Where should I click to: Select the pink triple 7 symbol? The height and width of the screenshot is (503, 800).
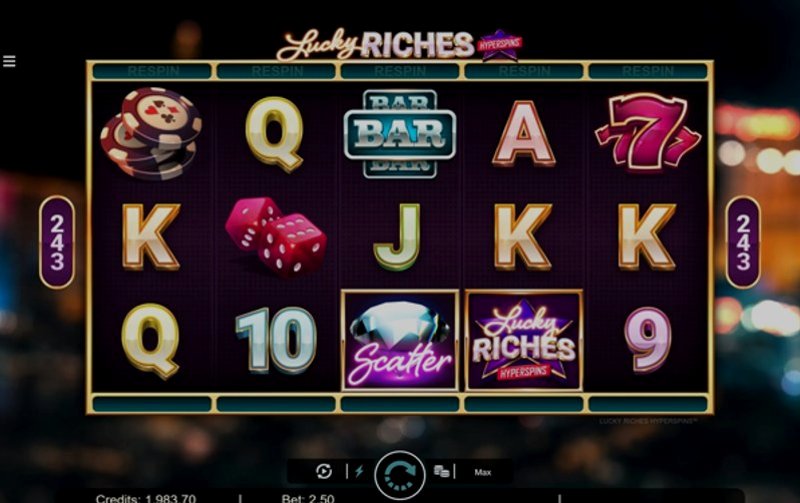pyautogui.click(x=647, y=131)
